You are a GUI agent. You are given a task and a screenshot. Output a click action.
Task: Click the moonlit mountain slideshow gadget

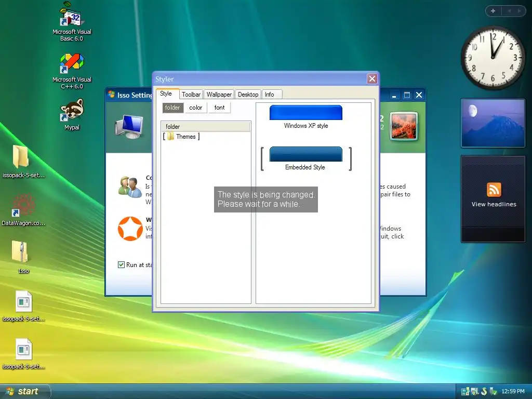pos(493,123)
